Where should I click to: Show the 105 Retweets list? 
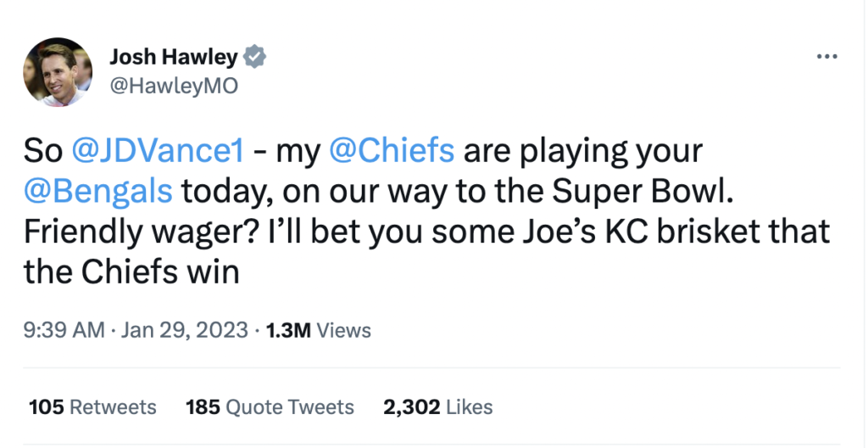point(92,407)
